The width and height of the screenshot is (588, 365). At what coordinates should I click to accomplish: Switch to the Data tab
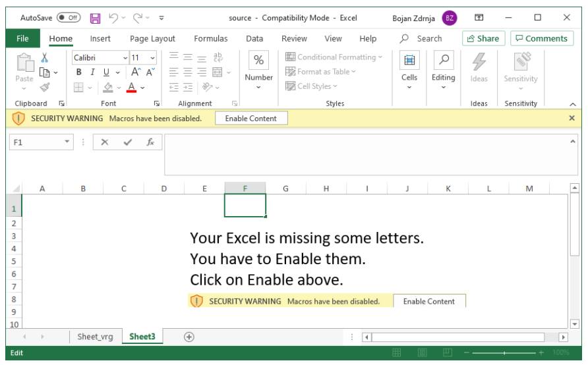point(254,39)
